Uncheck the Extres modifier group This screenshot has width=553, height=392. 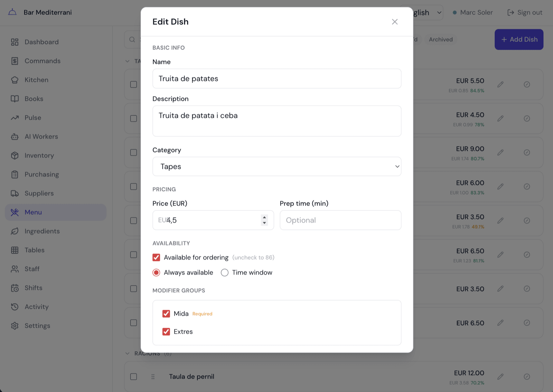[166, 332]
